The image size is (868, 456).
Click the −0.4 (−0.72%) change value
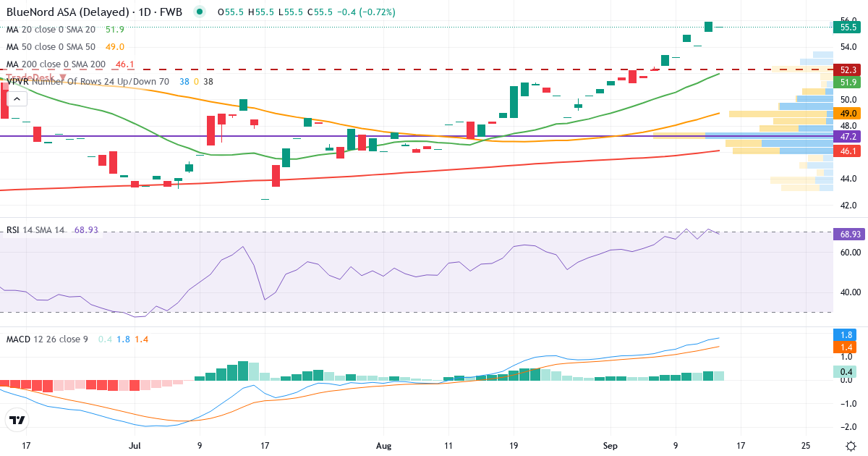point(366,12)
